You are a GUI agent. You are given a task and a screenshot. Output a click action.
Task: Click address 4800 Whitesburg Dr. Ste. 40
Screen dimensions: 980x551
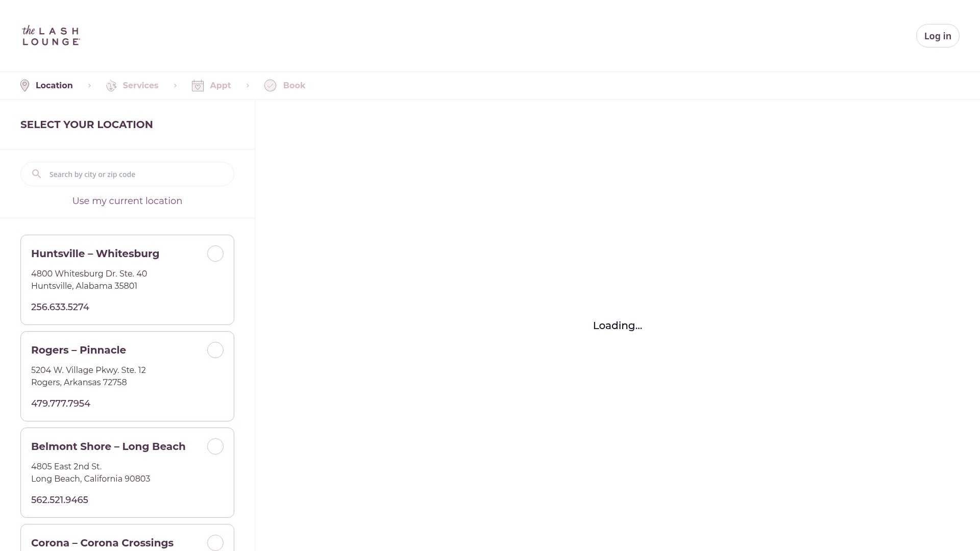click(89, 273)
